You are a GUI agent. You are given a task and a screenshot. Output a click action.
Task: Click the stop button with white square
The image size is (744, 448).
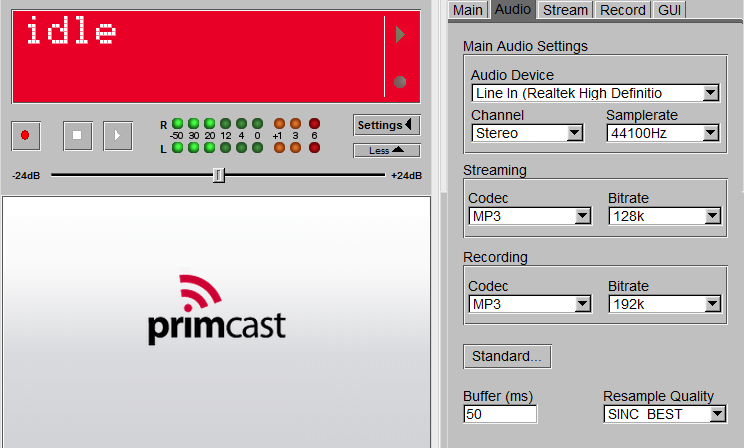[x=77, y=136]
